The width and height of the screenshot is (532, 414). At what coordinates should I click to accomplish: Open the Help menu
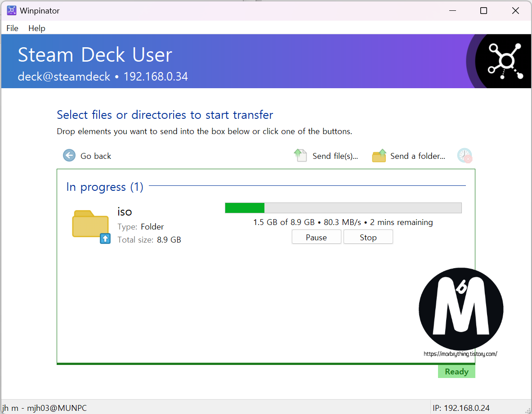(36, 28)
